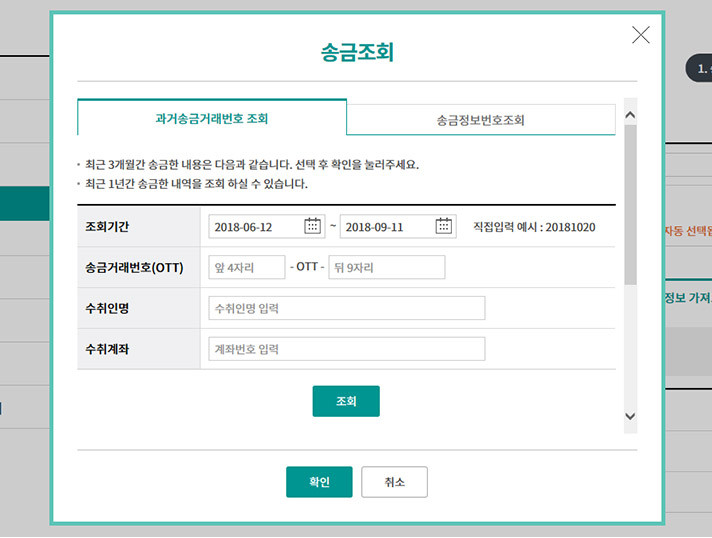The height and width of the screenshot is (538, 712).
Task: Click the 계좌번호 입력 text field
Action: (x=346, y=349)
